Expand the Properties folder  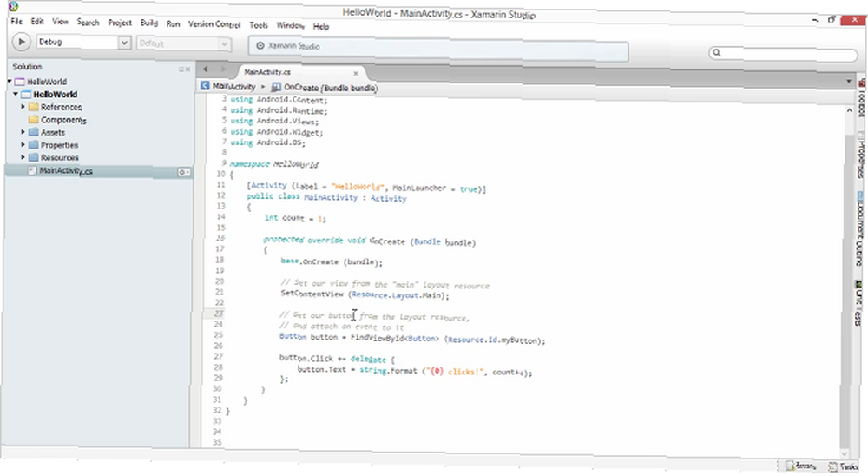[23, 145]
